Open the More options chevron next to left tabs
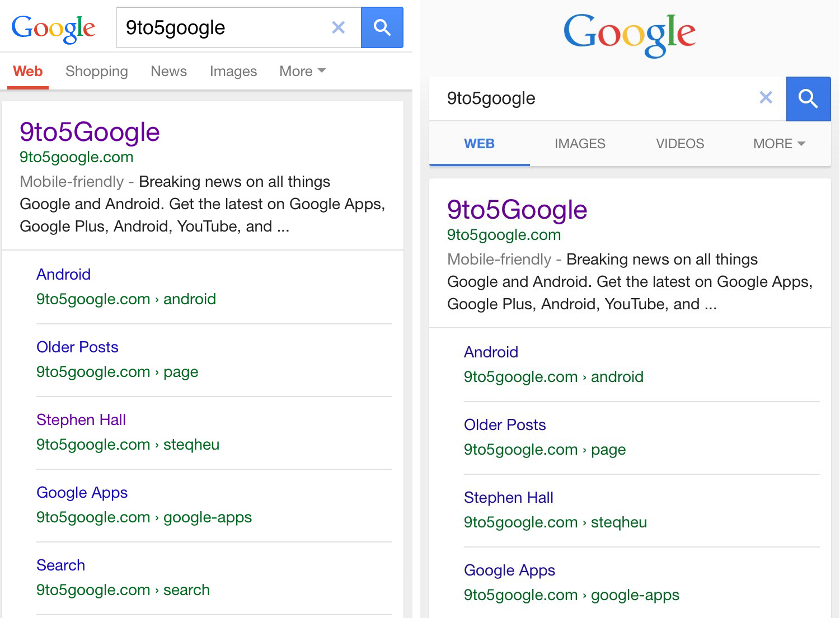This screenshot has width=840, height=618. pyautogui.click(x=322, y=71)
